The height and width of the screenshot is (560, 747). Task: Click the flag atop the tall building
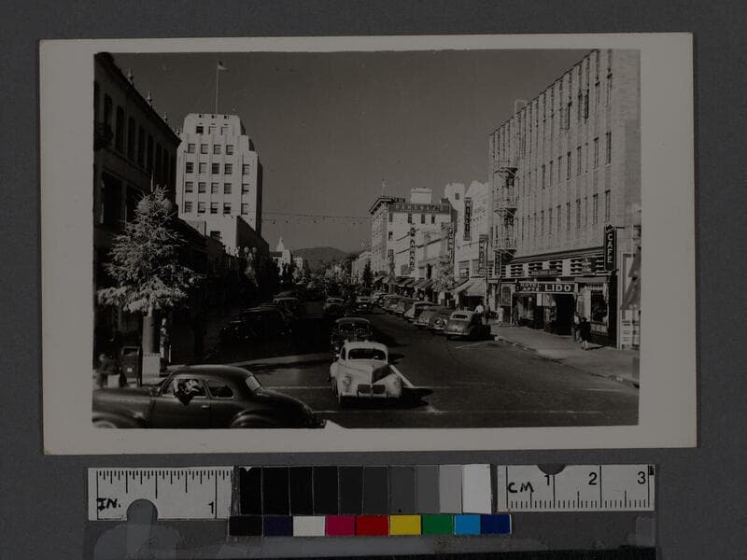221,65
